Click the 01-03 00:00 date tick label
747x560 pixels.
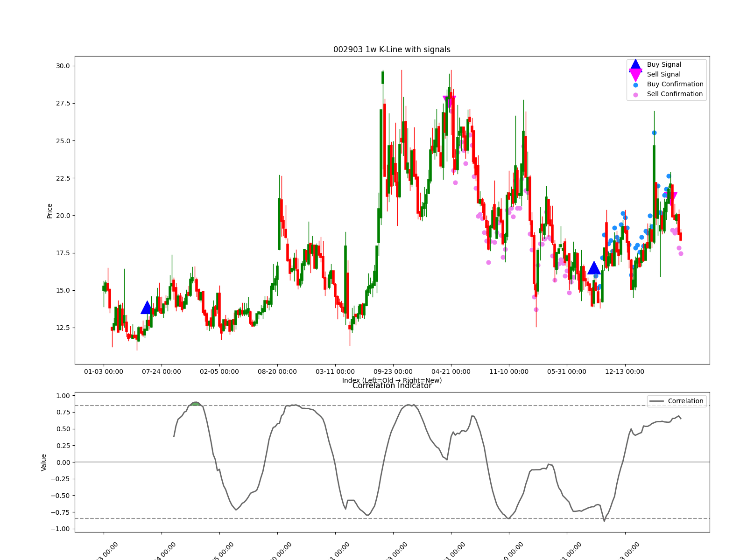[x=104, y=371]
